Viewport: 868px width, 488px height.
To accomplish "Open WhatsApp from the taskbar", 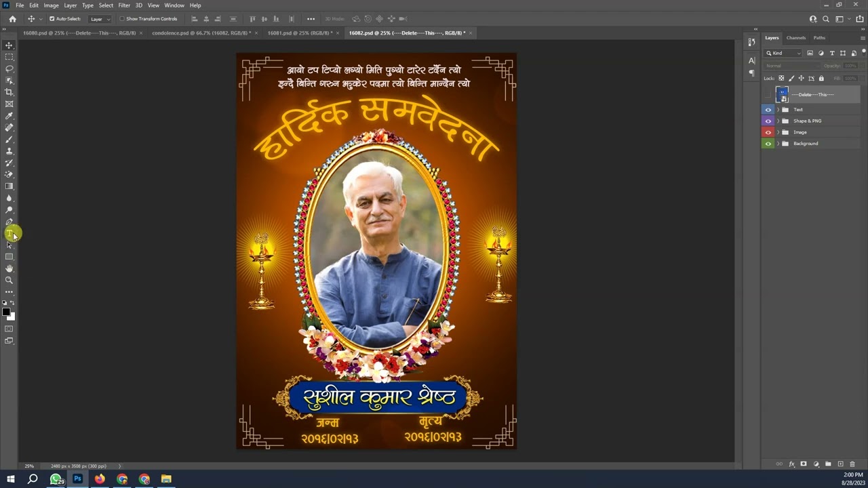I will point(56,479).
